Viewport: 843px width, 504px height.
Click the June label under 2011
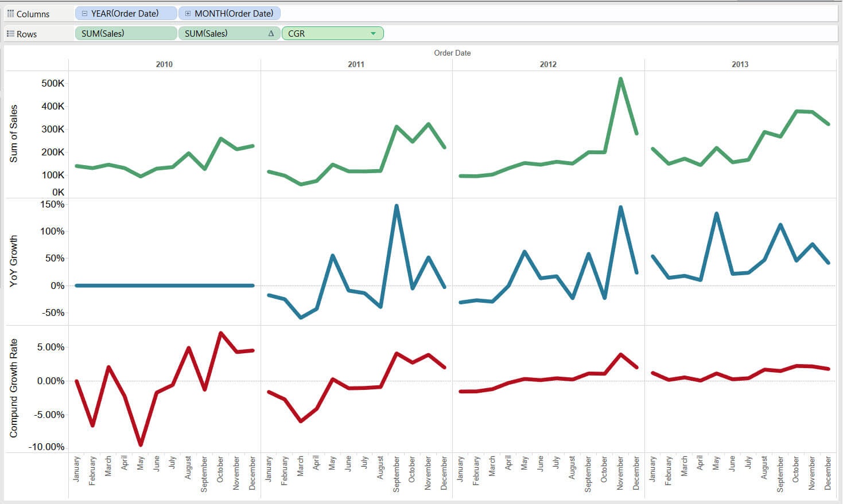pyautogui.click(x=348, y=464)
